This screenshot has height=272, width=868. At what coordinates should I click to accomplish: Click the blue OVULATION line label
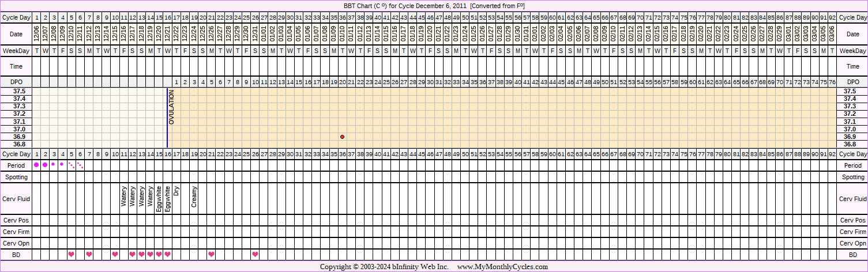(171, 107)
